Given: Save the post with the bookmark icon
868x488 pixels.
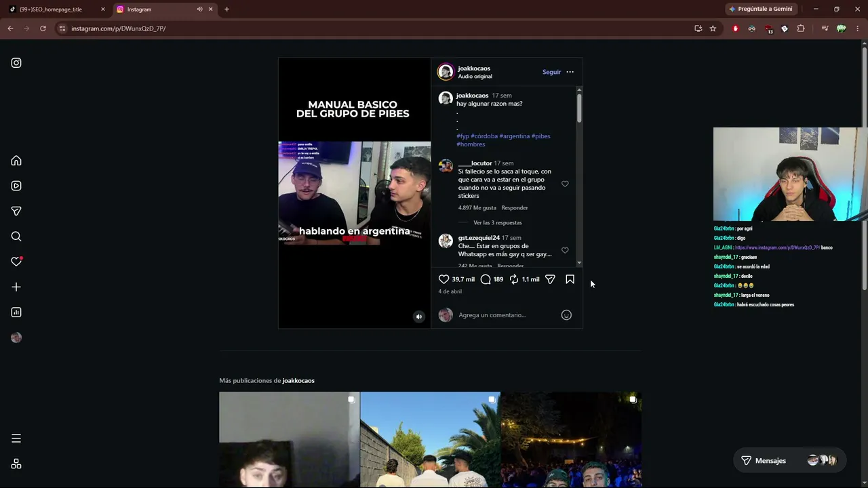Looking at the screenshot, I should click(x=570, y=279).
